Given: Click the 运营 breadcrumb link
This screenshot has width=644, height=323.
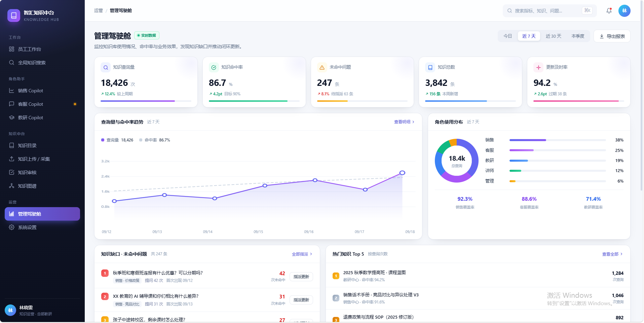Looking at the screenshot, I should [99, 11].
